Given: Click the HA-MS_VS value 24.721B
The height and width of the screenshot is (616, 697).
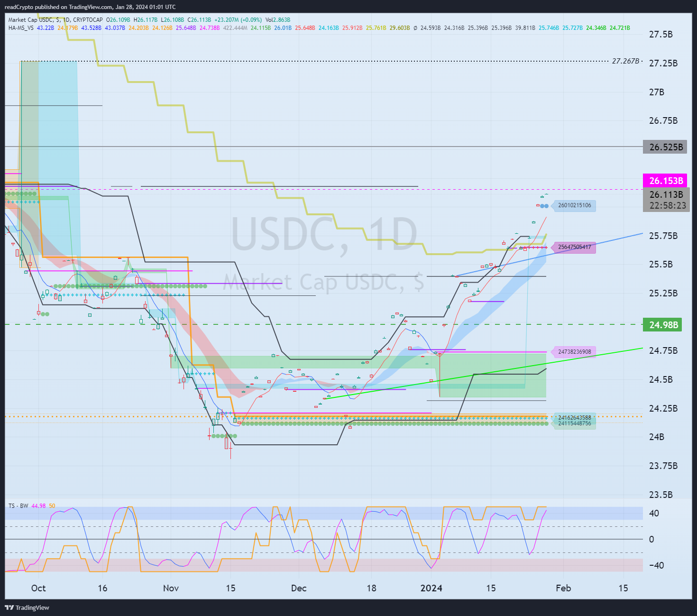Looking at the screenshot, I should click(620, 28).
